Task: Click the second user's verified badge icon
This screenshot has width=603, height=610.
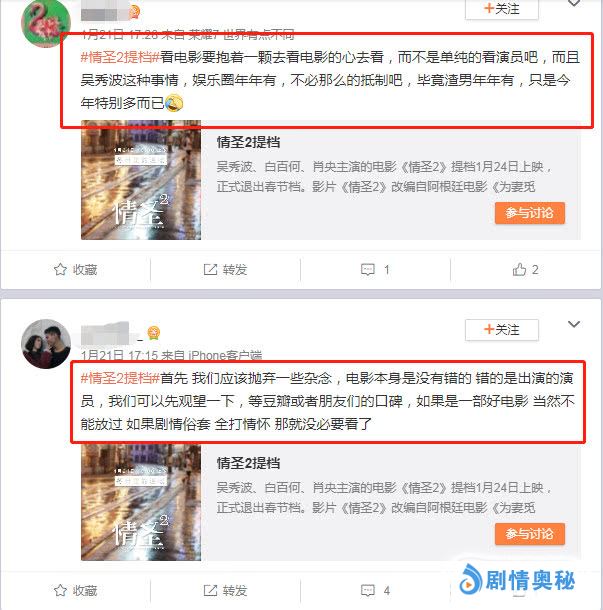Action: 154,333
